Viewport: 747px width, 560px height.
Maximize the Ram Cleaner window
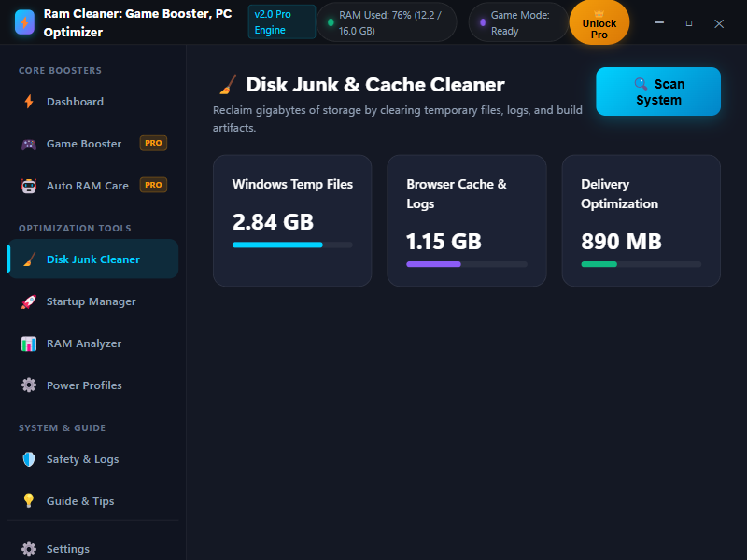689,22
